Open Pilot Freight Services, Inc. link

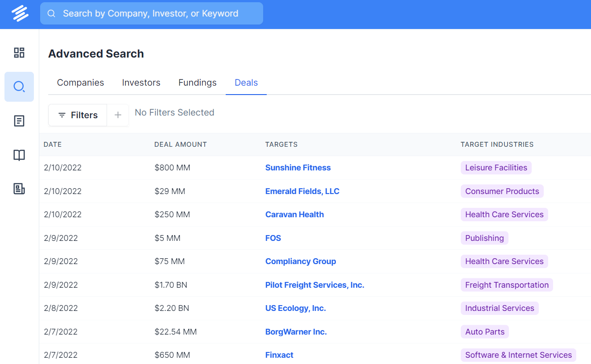click(x=315, y=285)
